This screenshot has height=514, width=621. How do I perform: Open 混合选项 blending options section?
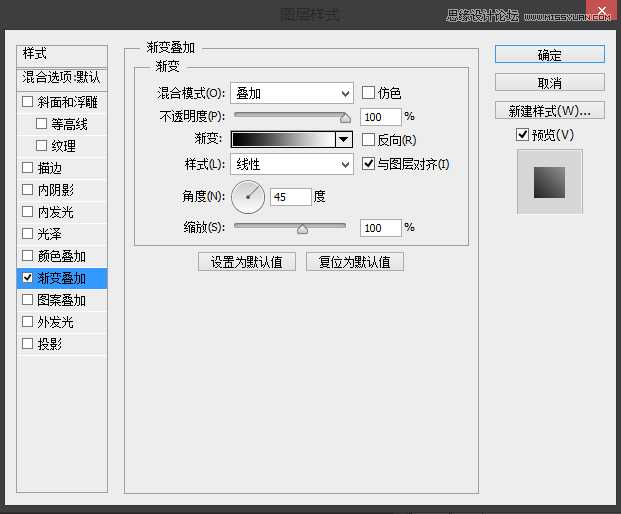tap(62, 77)
